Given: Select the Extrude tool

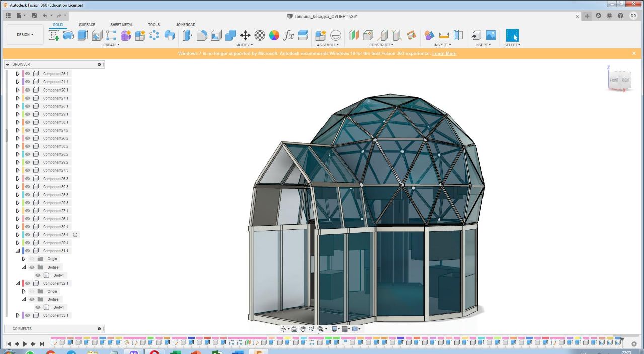Looking at the screenshot, I should pos(83,35).
